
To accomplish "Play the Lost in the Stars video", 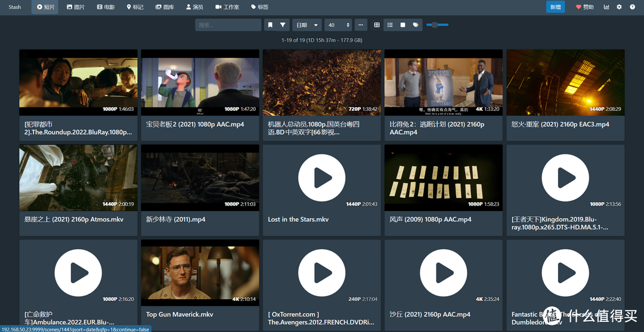I will pos(322,178).
